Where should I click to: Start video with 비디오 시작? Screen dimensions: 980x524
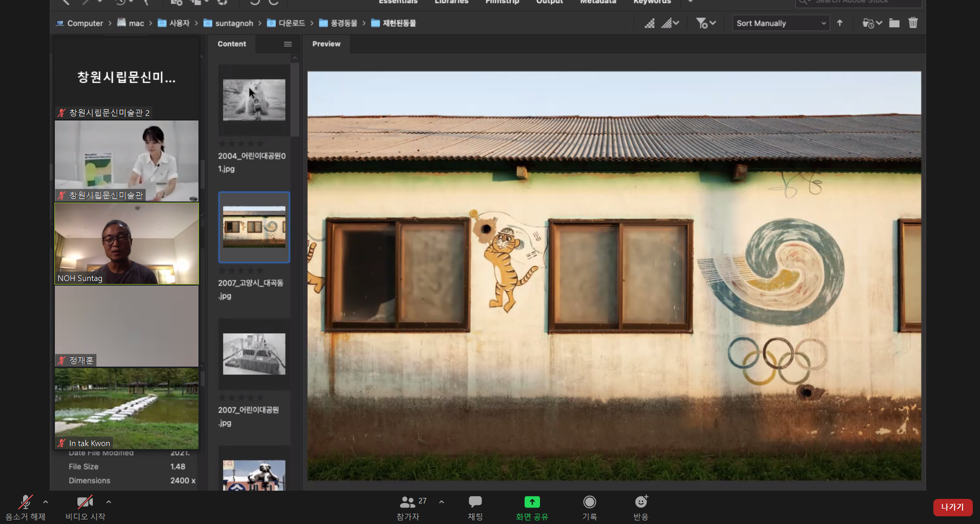85,508
